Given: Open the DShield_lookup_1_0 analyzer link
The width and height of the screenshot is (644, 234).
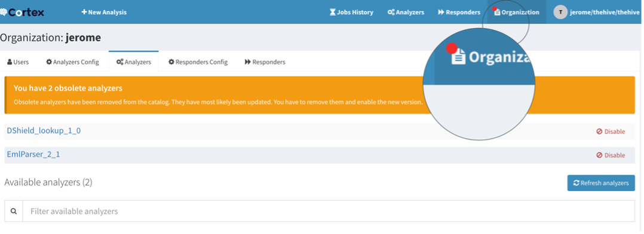Looking at the screenshot, I should pyautogui.click(x=44, y=131).
